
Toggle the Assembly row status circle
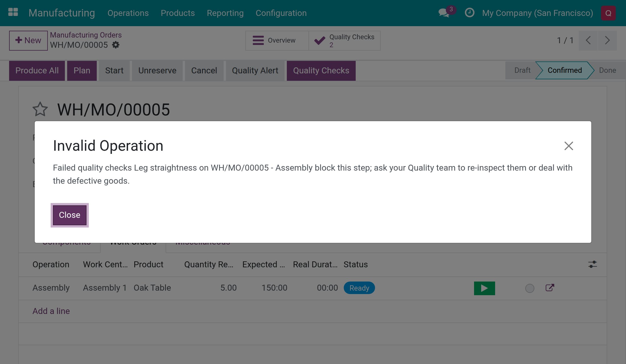coord(530,288)
